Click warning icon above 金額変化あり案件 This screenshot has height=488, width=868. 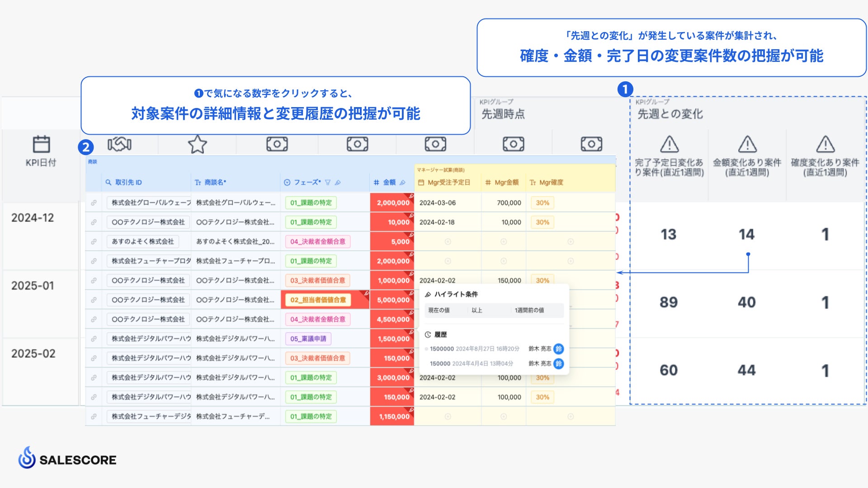[747, 145]
